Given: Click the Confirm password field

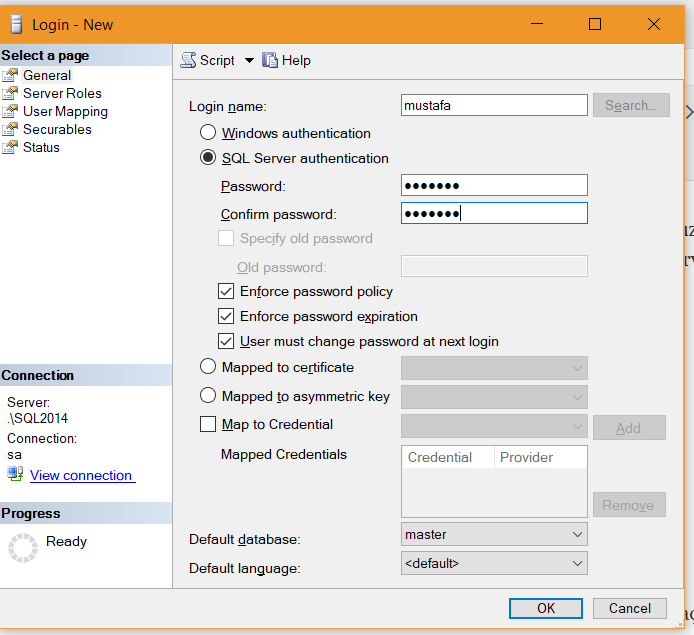Looking at the screenshot, I should click(x=494, y=213).
